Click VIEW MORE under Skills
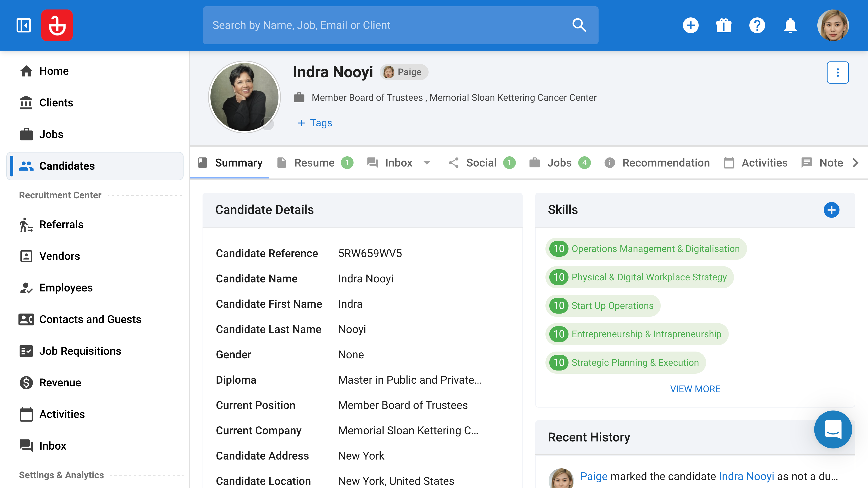Screen dimensions: 868x488 pyautogui.click(x=695, y=389)
